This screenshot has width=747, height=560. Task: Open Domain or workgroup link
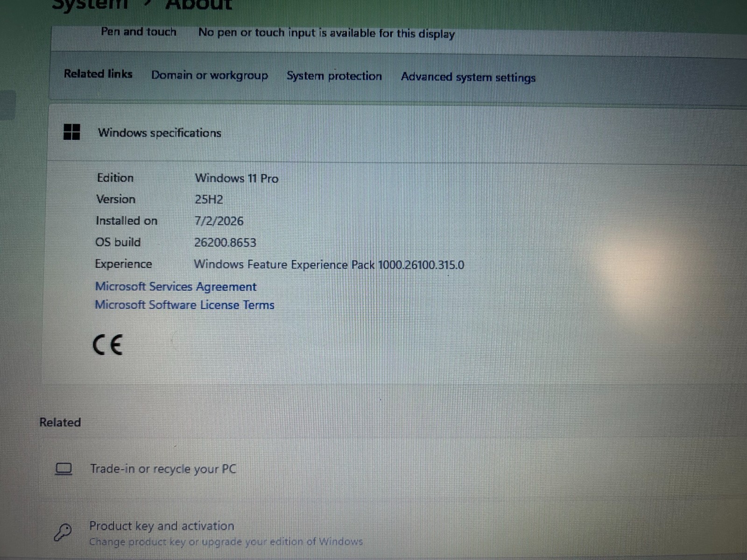point(210,75)
